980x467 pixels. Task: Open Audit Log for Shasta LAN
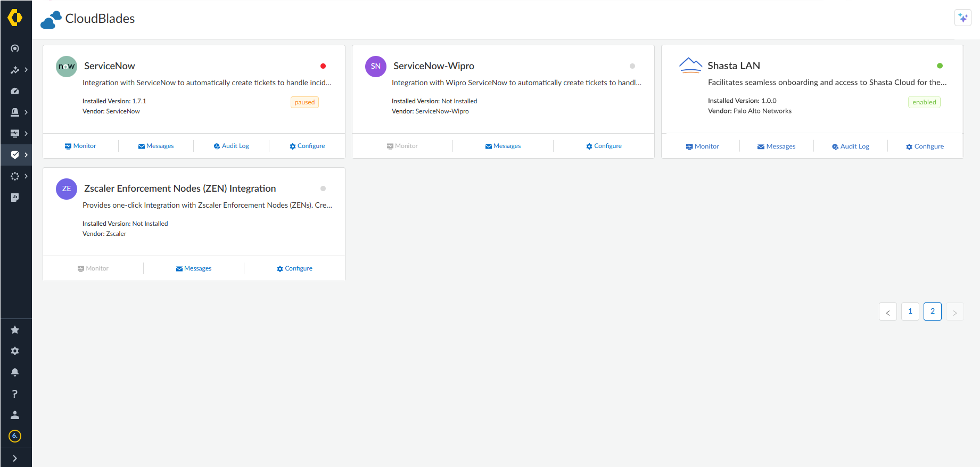[x=850, y=146]
